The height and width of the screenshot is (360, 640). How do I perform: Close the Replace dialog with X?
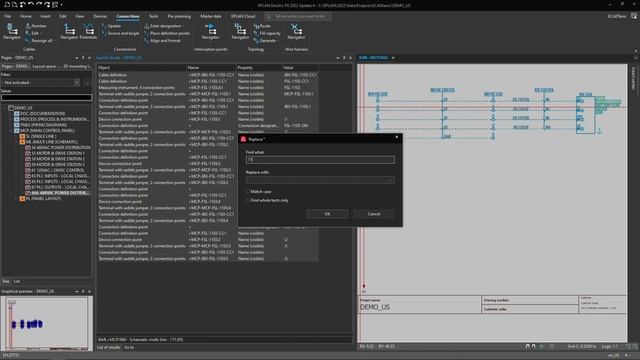click(x=397, y=137)
